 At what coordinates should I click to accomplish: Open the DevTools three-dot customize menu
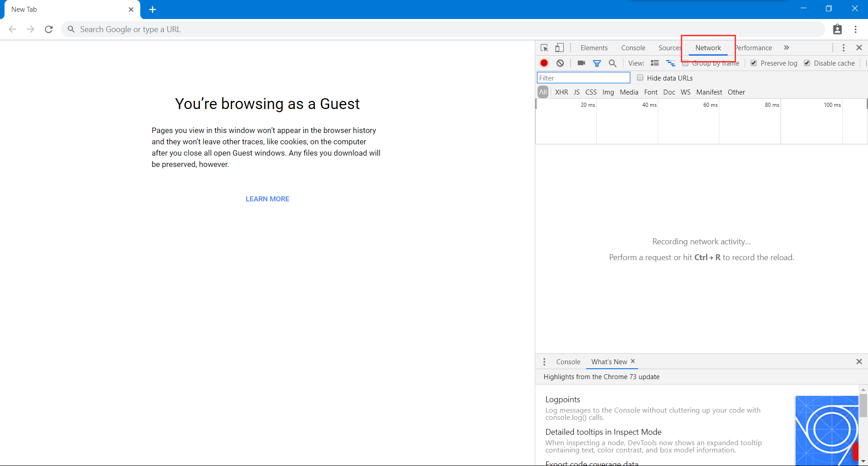click(x=844, y=48)
